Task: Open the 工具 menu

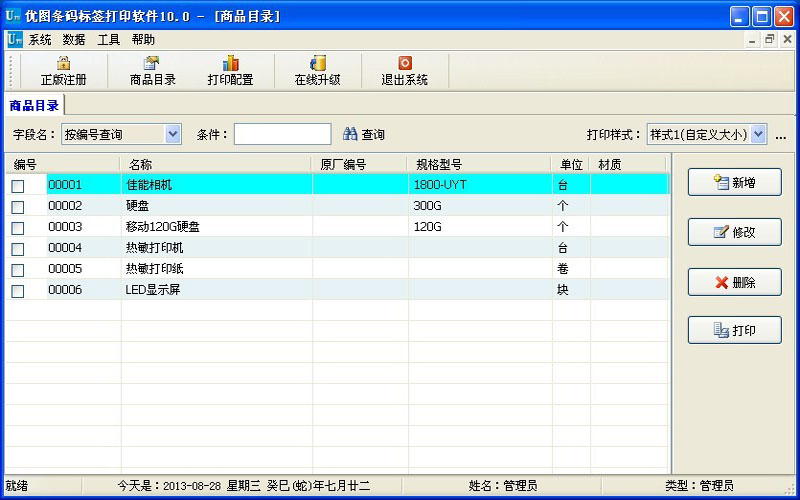Action: point(108,40)
